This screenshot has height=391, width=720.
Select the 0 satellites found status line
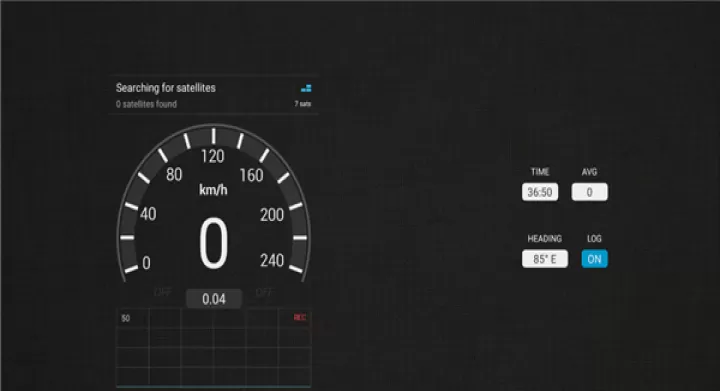[146, 104]
